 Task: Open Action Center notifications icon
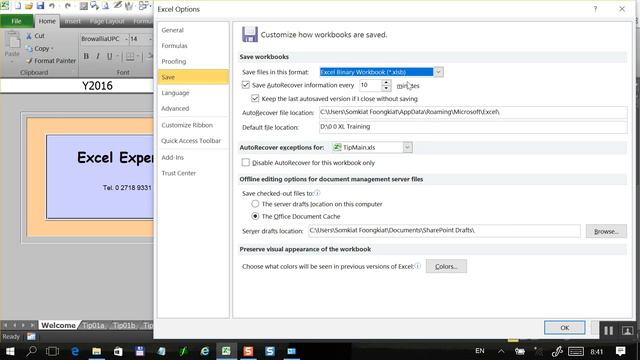pyautogui.click(x=621, y=351)
